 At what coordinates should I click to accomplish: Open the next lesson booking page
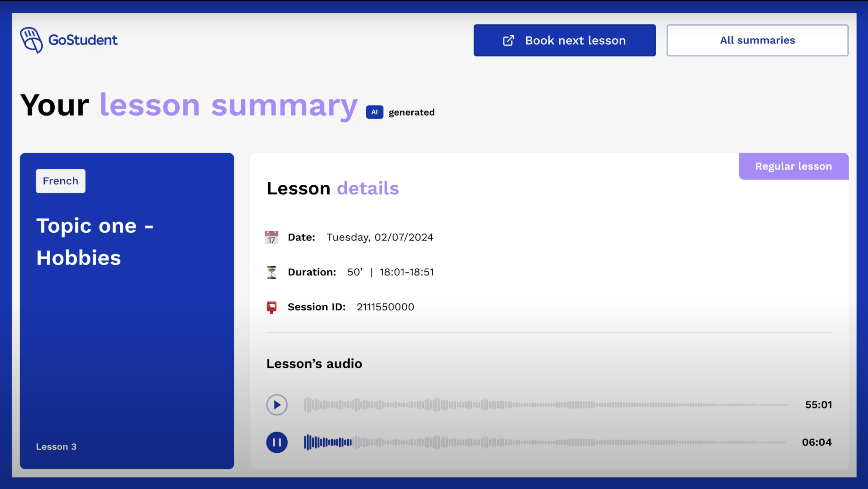click(565, 40)
